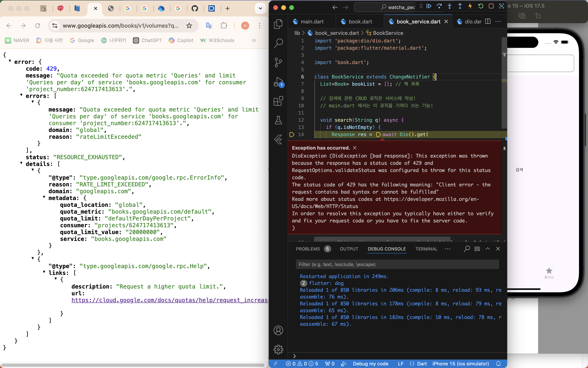Focus the debug console filter field
Screen dimensions: 588x368
[x=397, y=264]
